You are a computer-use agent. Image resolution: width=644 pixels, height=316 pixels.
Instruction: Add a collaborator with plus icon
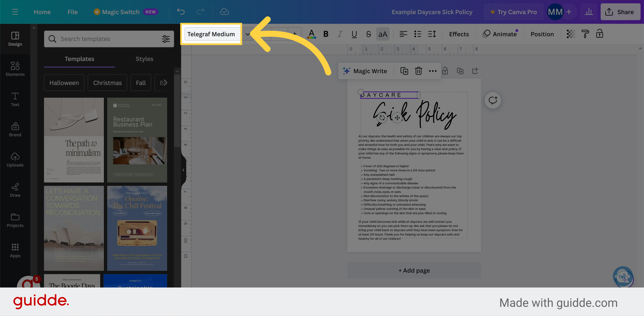569,12
